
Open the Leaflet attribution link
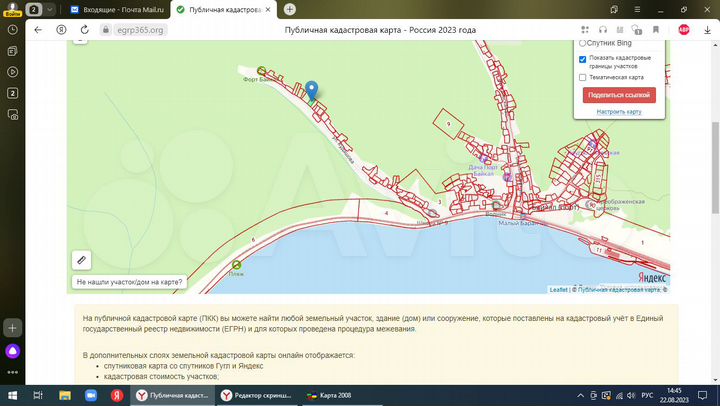pos(558,290)
